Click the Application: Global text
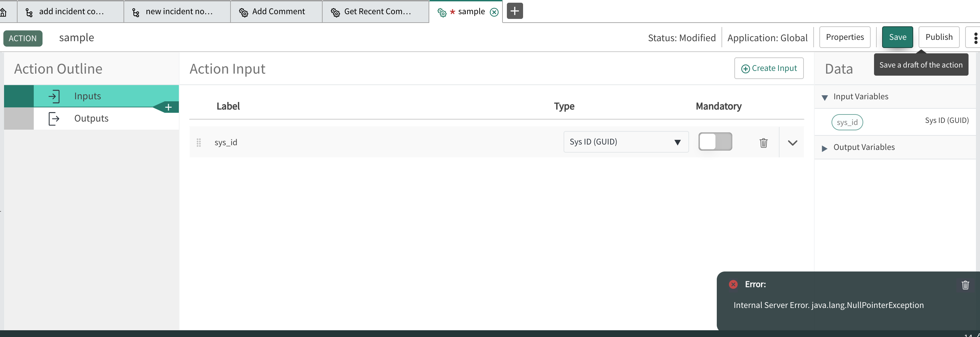The height and width of the screenshot is (337, 980). (767, 38)
